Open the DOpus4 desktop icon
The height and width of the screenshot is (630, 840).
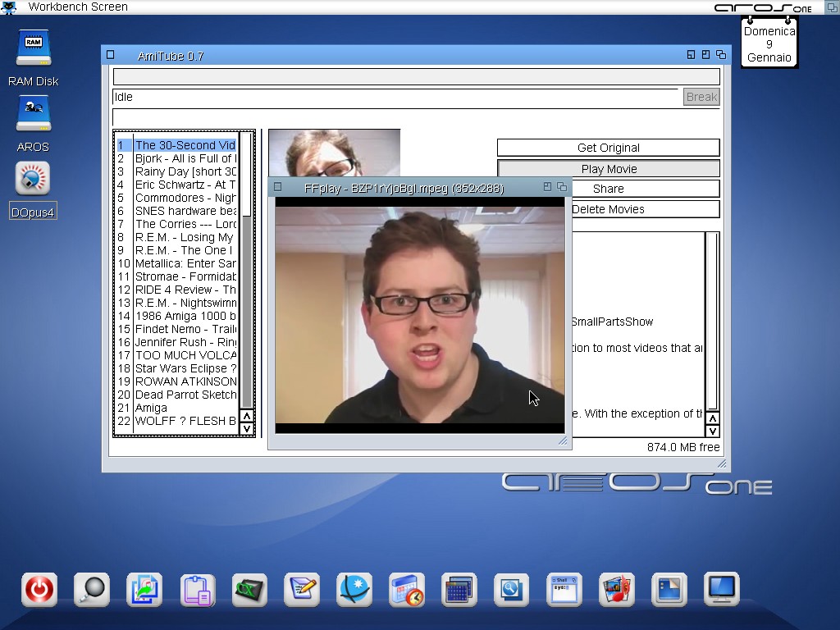[x=33, y=180]
